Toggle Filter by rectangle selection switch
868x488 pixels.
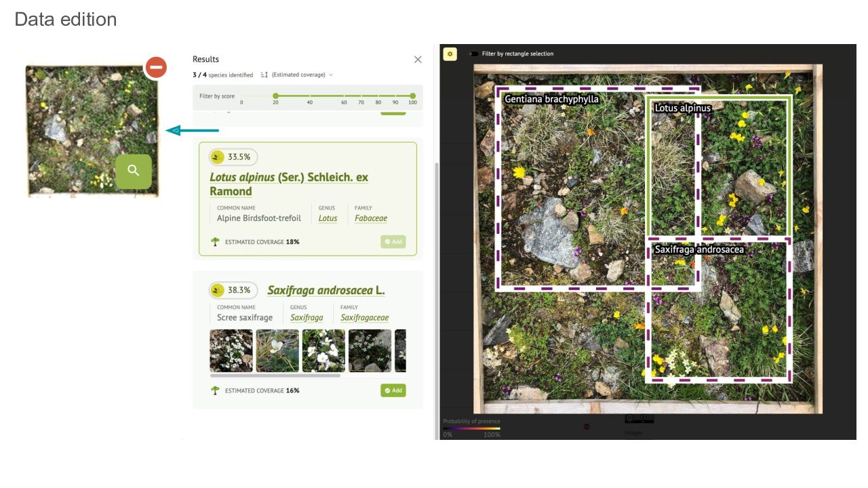point(473,54)
